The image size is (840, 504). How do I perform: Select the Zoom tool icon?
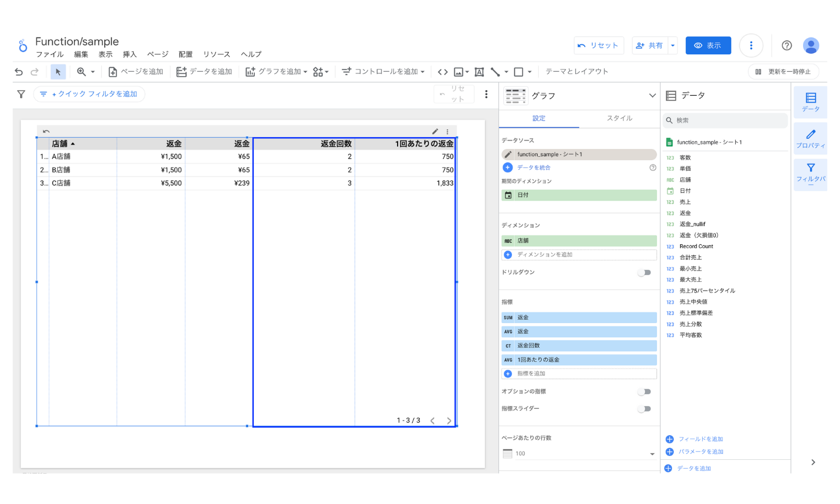(x=80, y=72)
